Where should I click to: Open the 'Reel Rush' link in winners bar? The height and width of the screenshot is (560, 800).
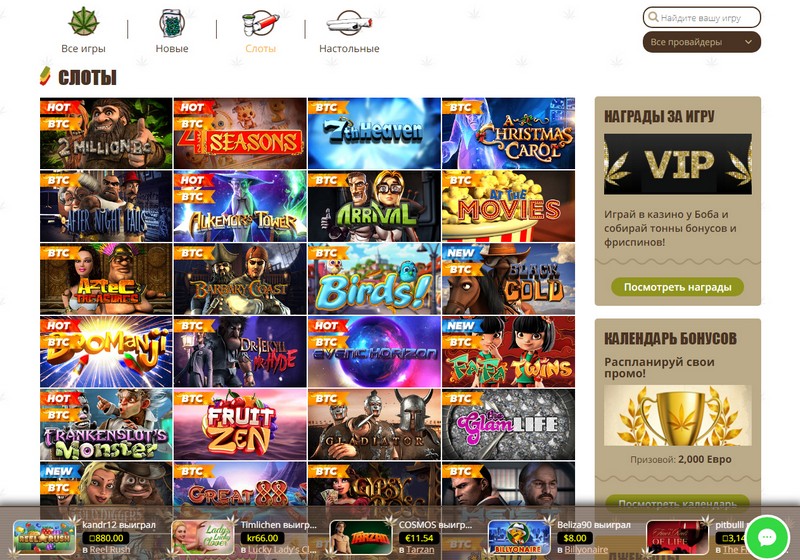point(110,550)
